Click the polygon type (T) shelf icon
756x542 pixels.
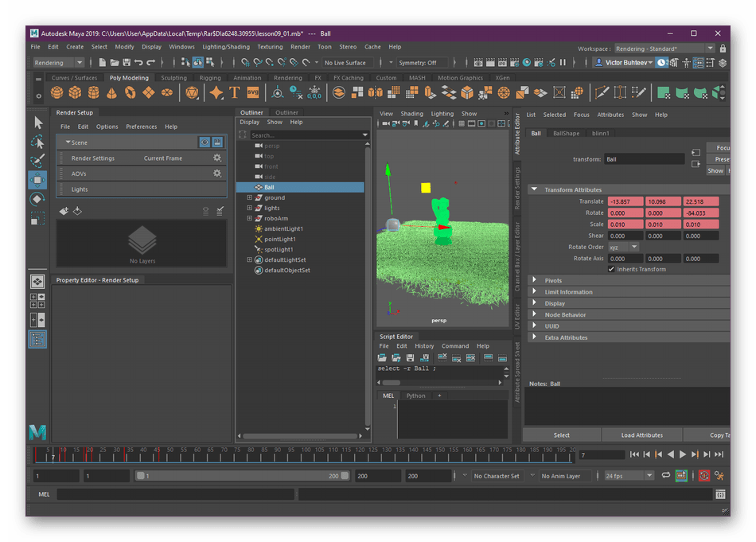pos(234,92)
